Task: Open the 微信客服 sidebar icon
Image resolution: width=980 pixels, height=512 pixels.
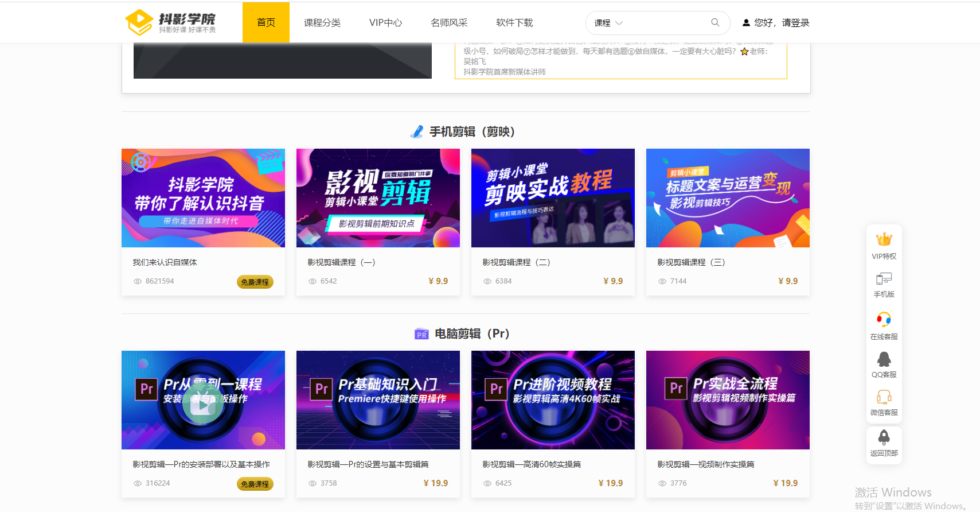Action: click(x=884, y=397)
